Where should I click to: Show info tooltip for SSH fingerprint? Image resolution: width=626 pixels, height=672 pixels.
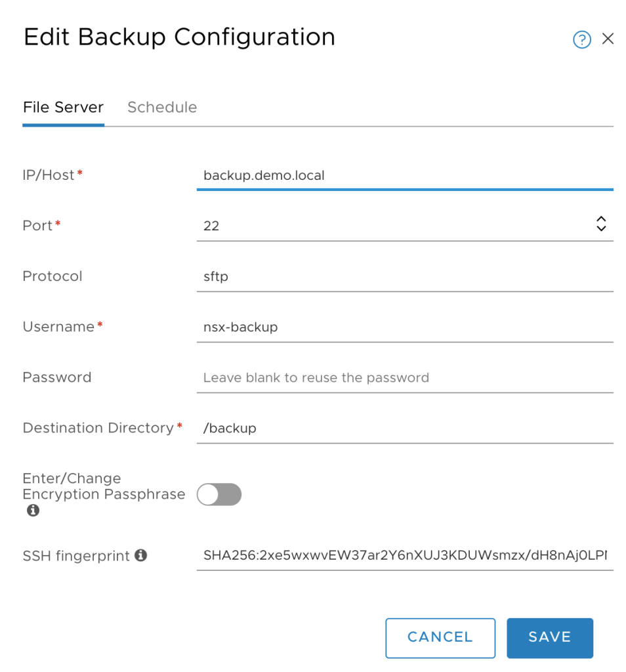coord(140,555)
